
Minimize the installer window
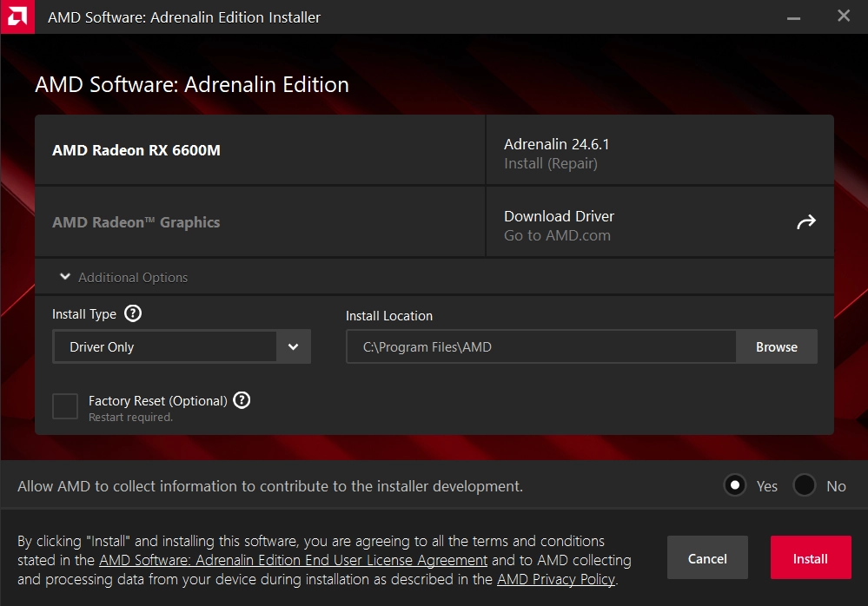click(x=793, y=17)
